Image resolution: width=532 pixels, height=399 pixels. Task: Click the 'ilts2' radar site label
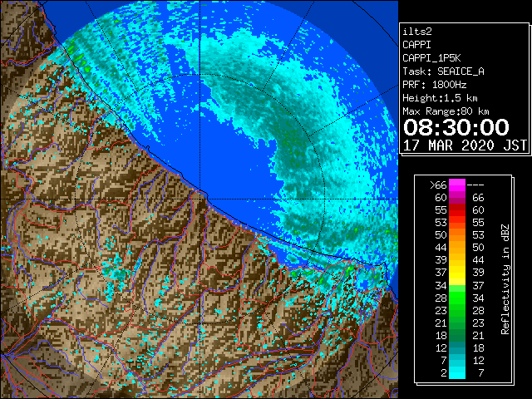(417, 32)
